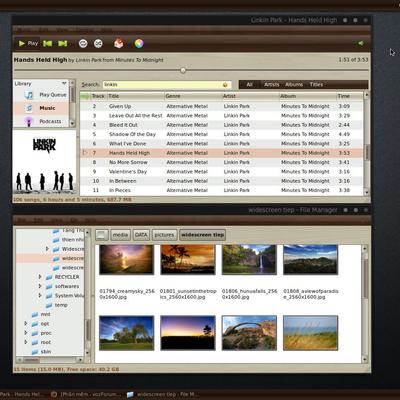
Task: Click the widescreen tiep path bar button
Action: pyautogui.click(x=202, y=235)
